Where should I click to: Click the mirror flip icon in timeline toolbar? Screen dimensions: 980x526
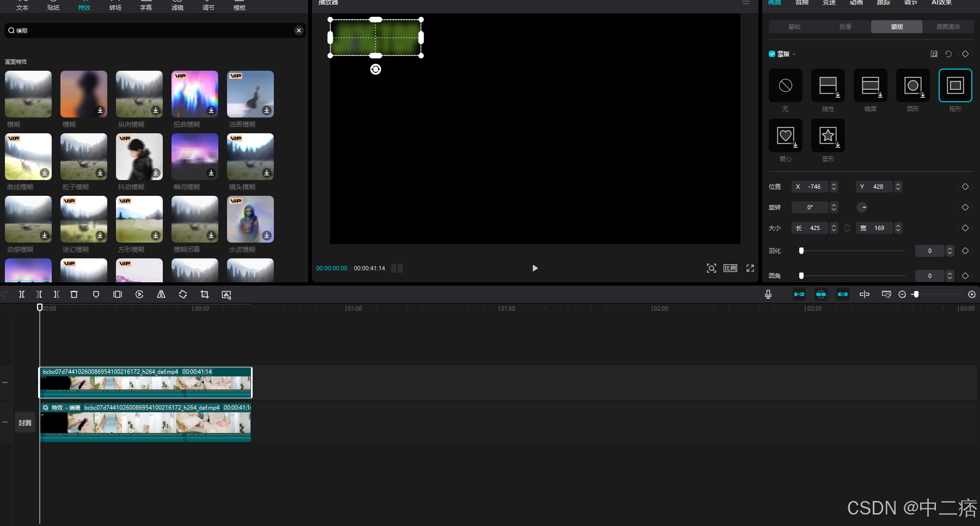(161, 294)
